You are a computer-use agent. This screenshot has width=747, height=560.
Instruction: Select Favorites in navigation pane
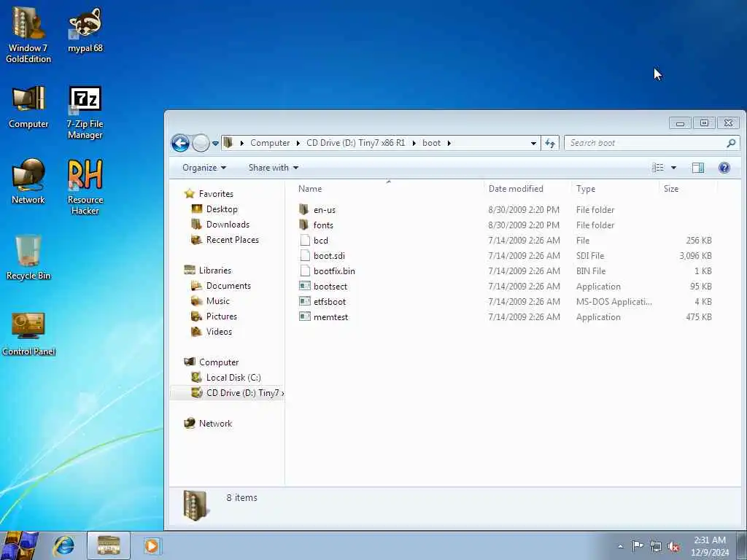coord(216,194)
